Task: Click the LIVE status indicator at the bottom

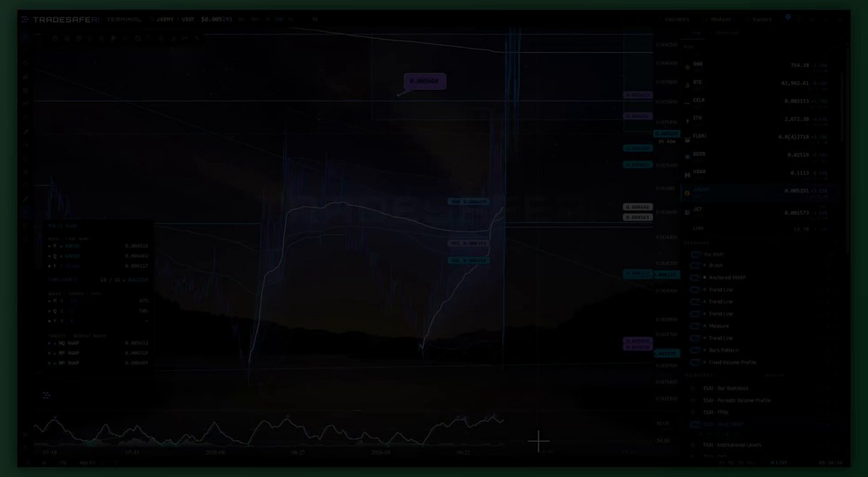Action: tap(779, 461)
